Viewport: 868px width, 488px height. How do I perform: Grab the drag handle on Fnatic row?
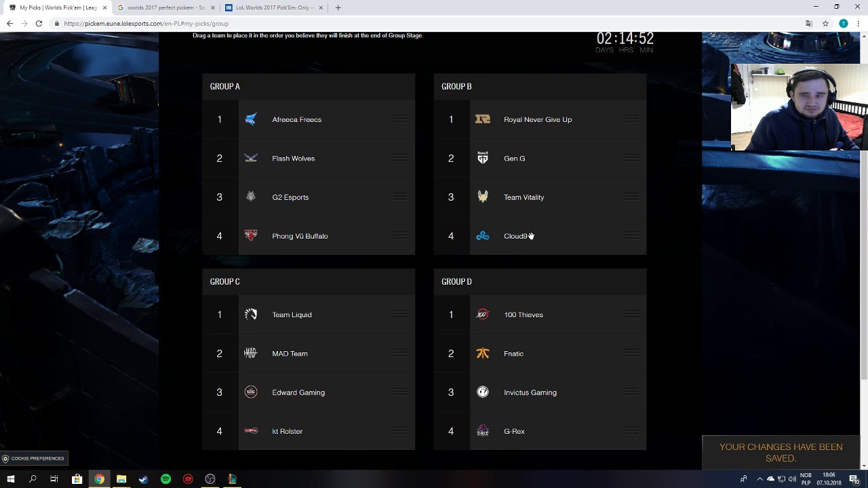click(632, 353)
